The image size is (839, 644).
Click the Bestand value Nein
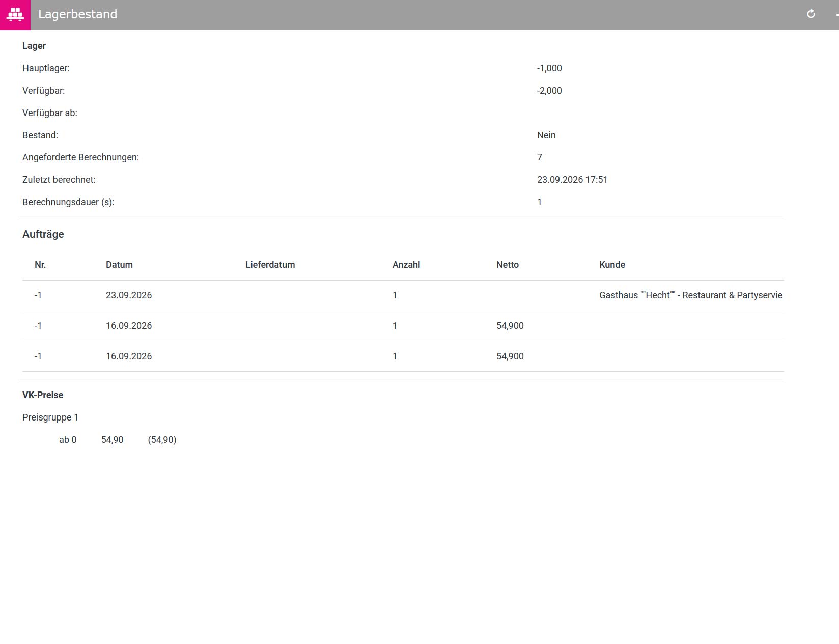546,135
